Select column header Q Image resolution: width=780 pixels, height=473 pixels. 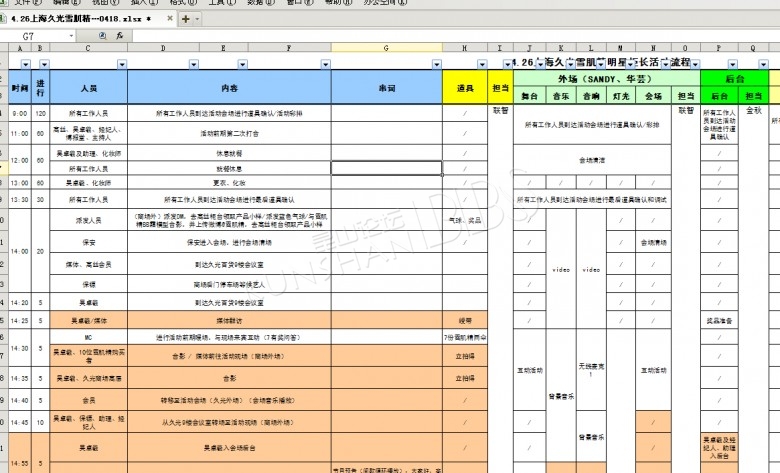click(753, 48)
